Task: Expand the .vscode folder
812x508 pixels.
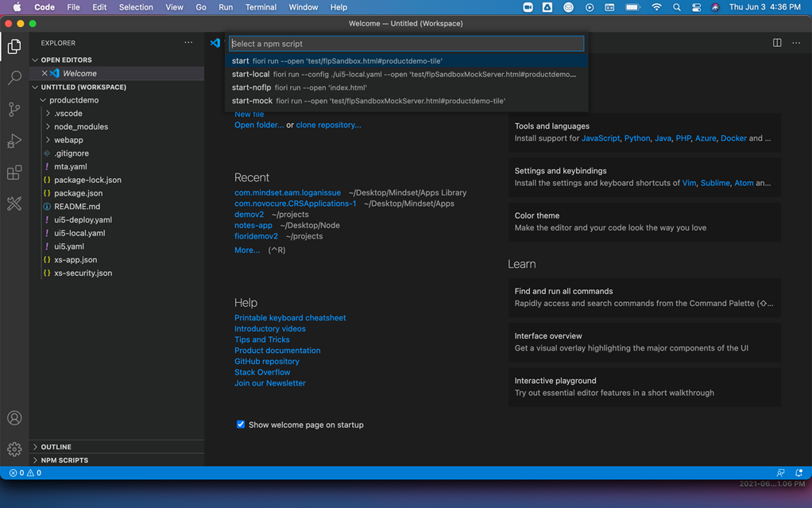Action: tap(48, 113)
